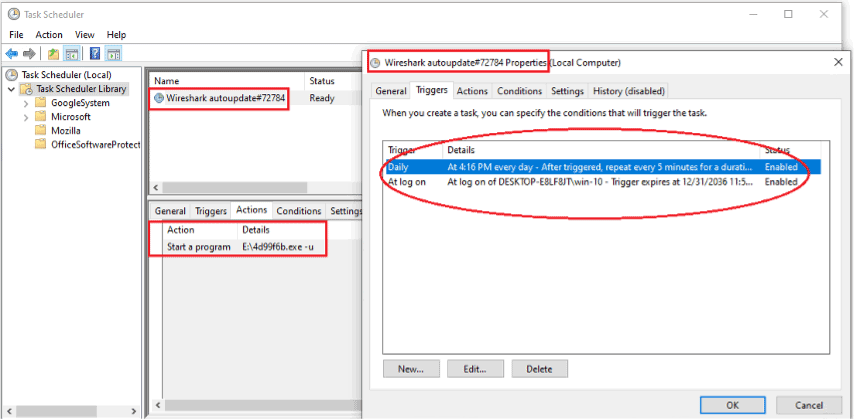854x420 pixels.
Task: Open the Action menu
Action: pos(49,34)
